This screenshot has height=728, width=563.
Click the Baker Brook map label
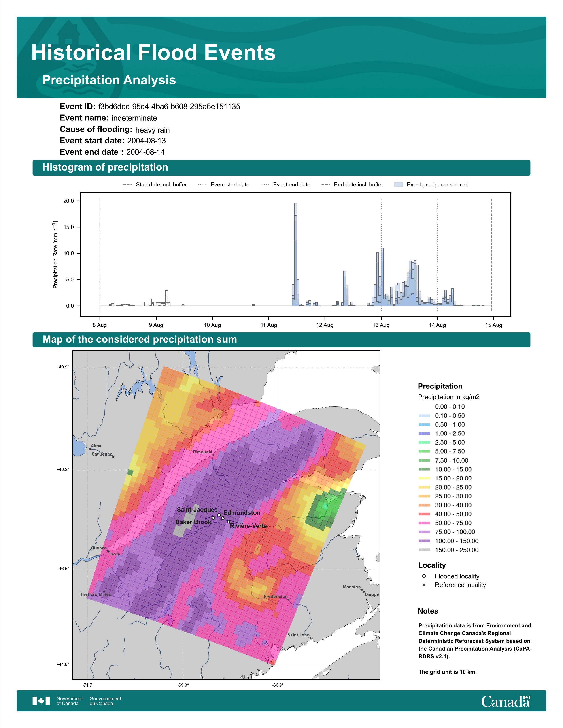[x=193, y=522]
